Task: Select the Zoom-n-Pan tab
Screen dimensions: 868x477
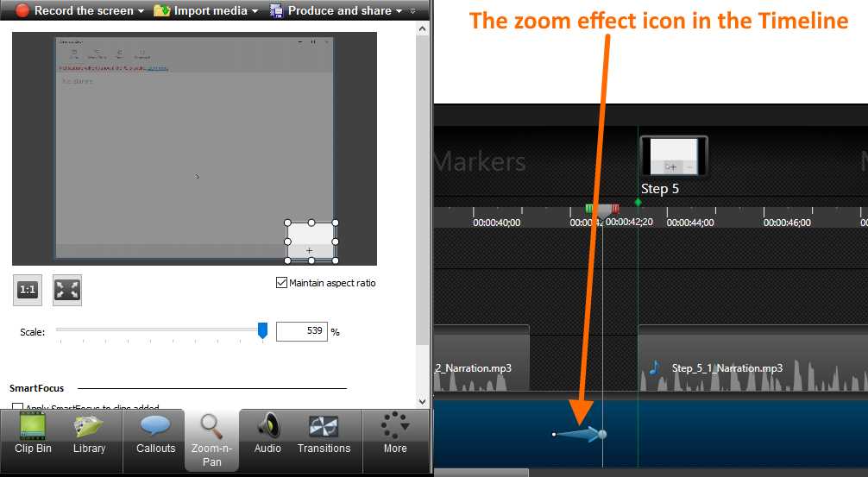Action: point(211,441)
